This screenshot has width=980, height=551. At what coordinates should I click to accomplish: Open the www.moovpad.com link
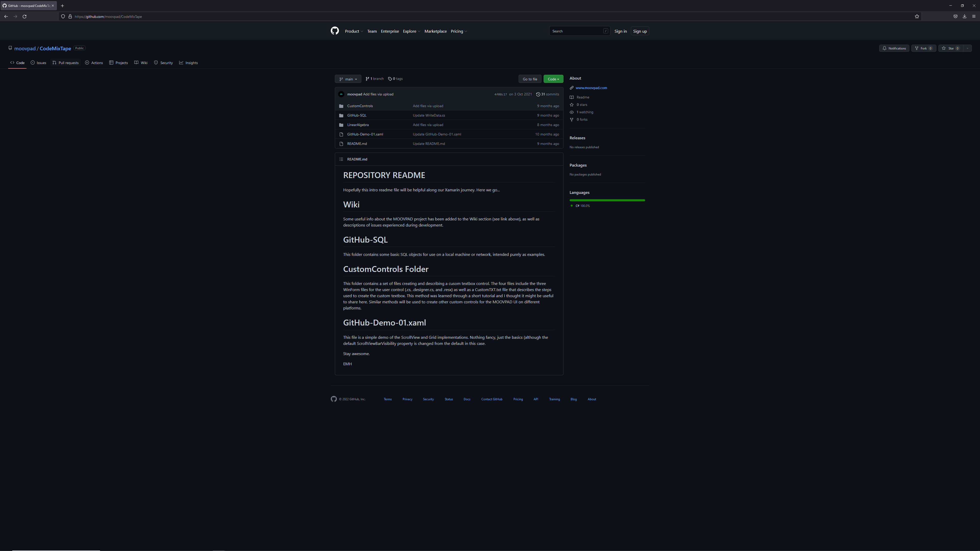click(x=591, y=88)
